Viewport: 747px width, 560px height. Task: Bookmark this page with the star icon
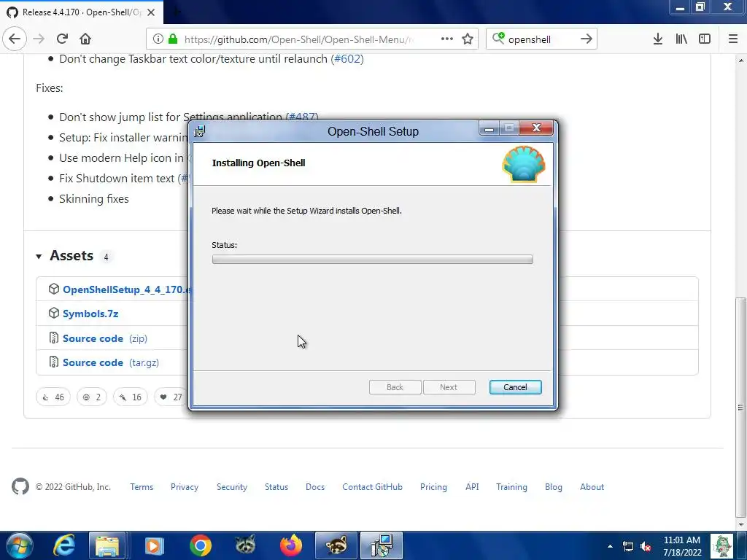click(x=468, y=39)
